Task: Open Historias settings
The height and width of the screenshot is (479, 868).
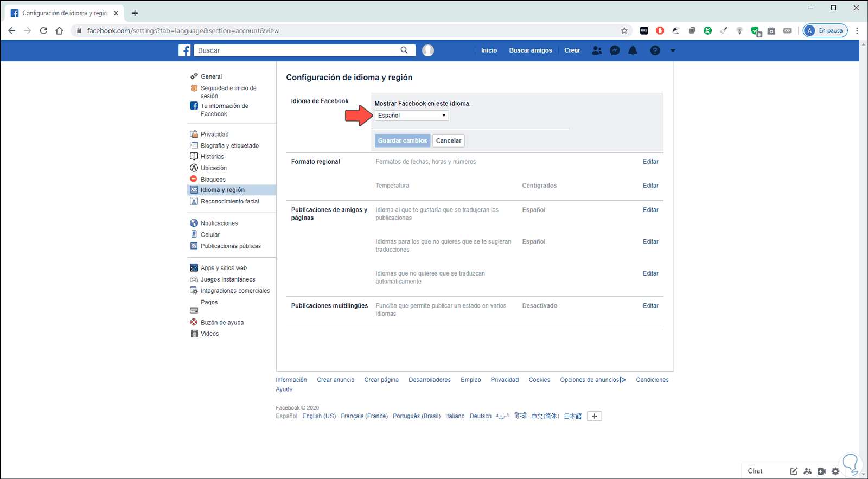Action: point(212,157)
